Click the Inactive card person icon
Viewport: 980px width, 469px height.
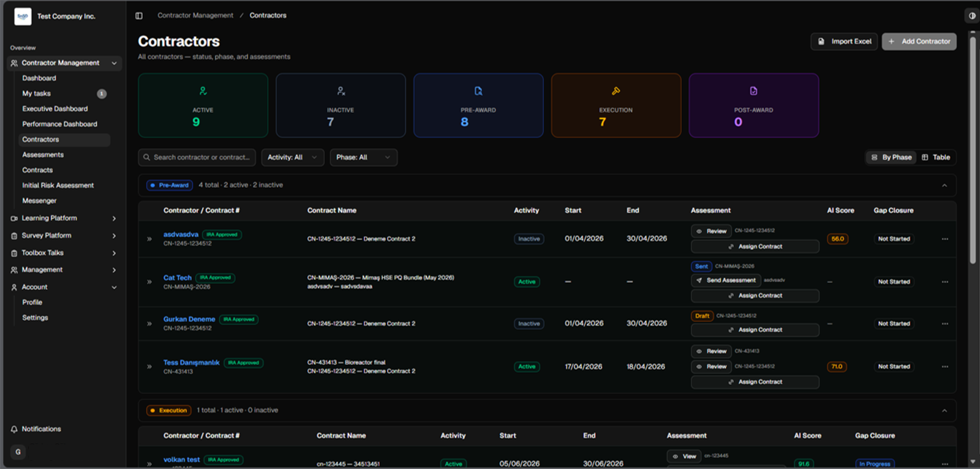click(x=341, y=91)
